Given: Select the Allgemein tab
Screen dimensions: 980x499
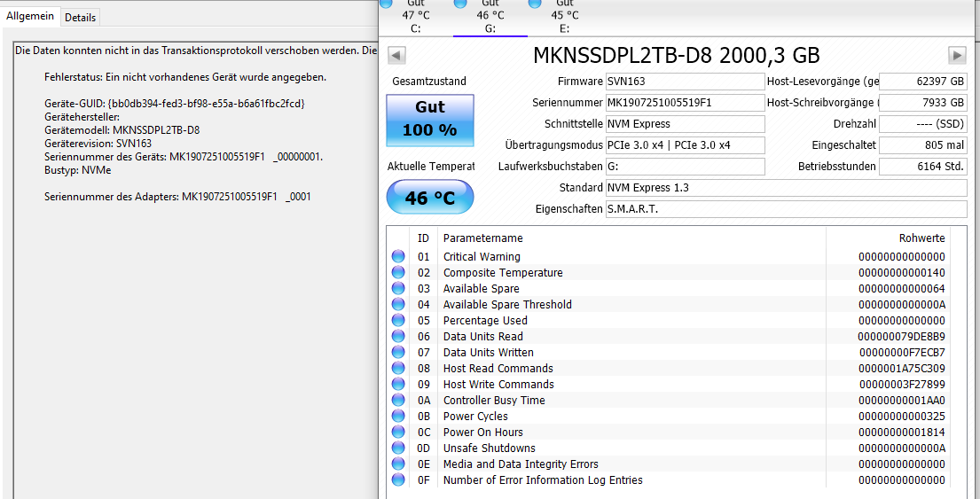Looking at the screenshot, I should click(30, 16).
